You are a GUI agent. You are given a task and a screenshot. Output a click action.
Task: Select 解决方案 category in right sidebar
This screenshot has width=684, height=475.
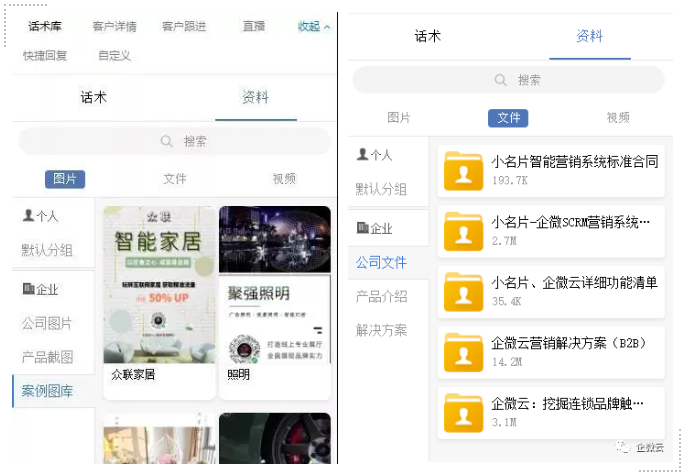point(381,330)
